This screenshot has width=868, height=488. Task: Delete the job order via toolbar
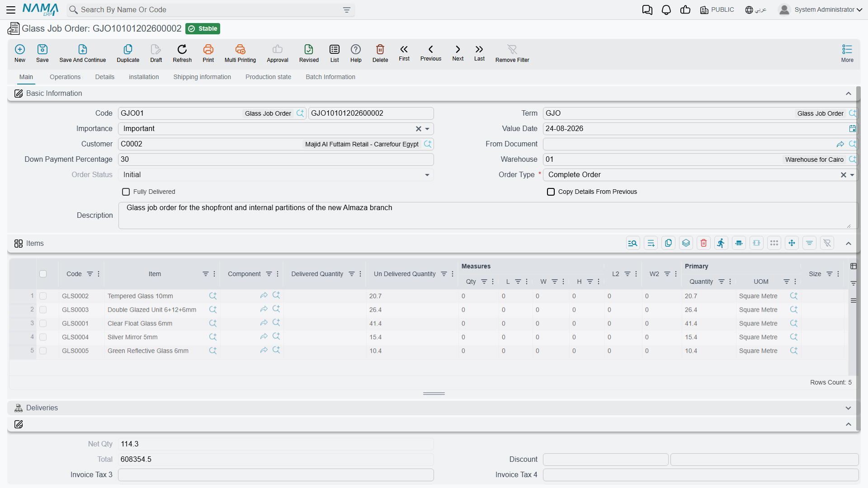pos(380,53)
